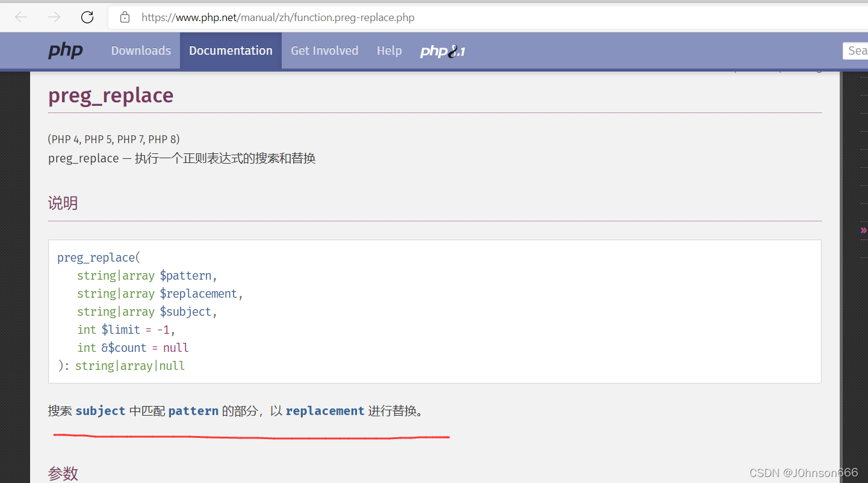868x483 pixels.
Task: Click the "(PHP 4, PHP 5, PHP 7, PHP 8)" version text
Action: click(x=114, y=139)
